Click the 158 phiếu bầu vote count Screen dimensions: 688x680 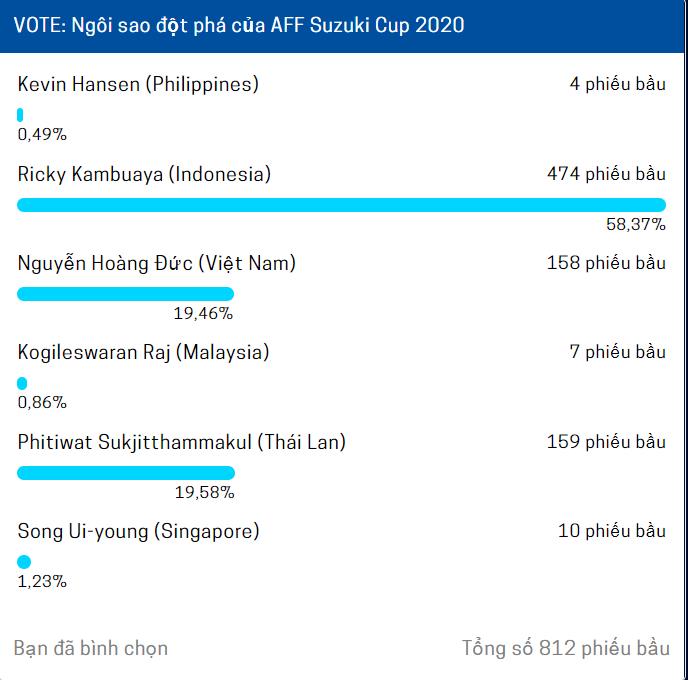pyautogui.click(x=606, y=264)
